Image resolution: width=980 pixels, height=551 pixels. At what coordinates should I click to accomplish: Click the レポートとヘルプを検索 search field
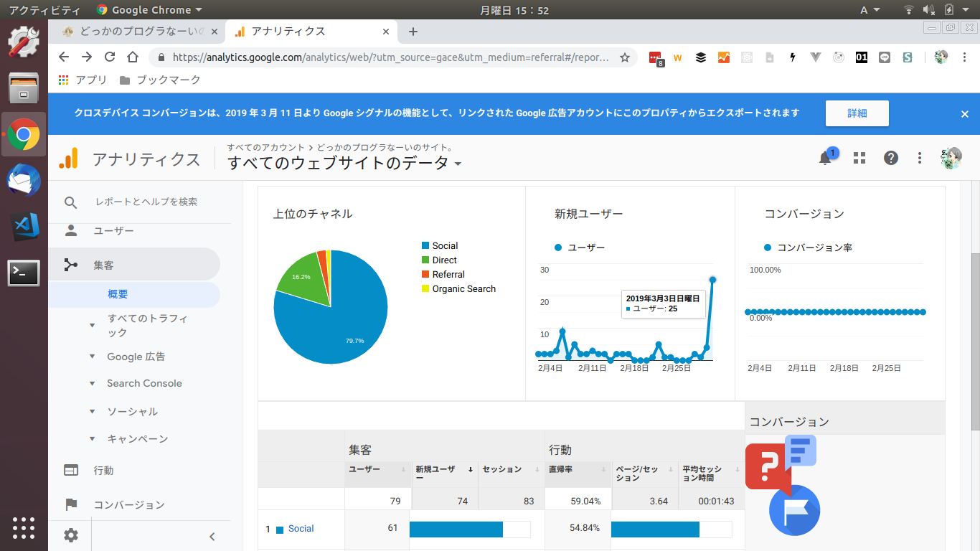click(x=146, y=202)
